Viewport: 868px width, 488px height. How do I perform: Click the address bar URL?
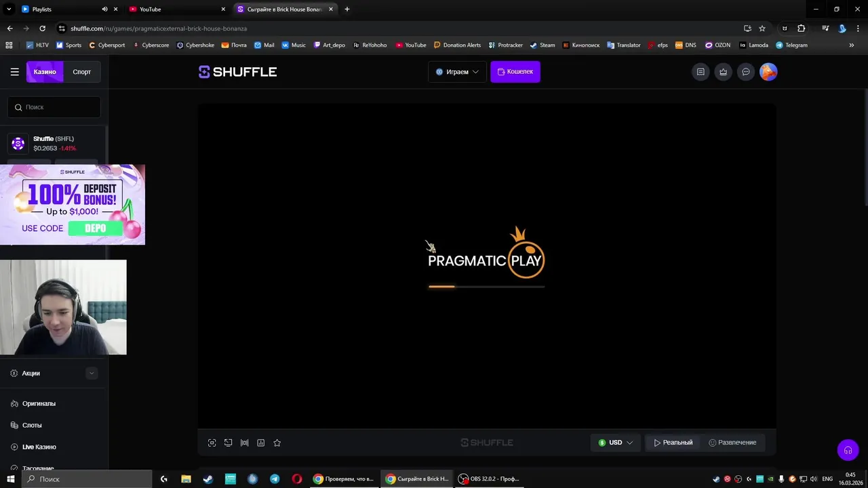coord(159,28)
